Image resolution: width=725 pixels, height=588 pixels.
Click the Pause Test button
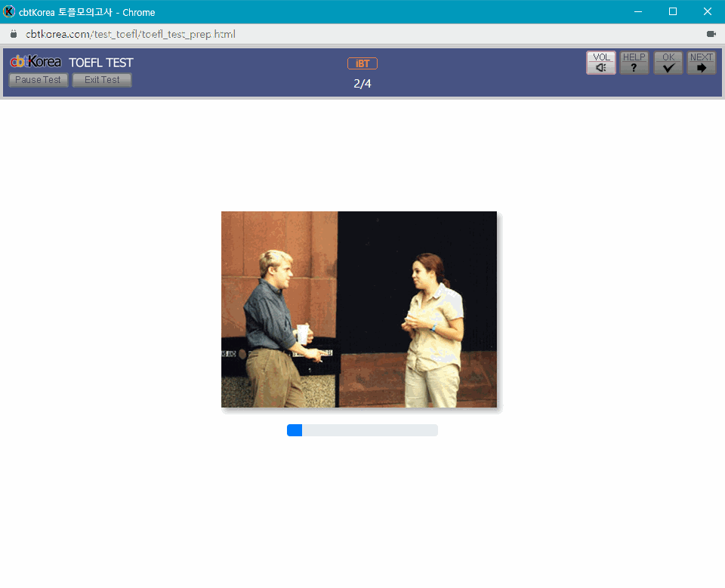39,80
